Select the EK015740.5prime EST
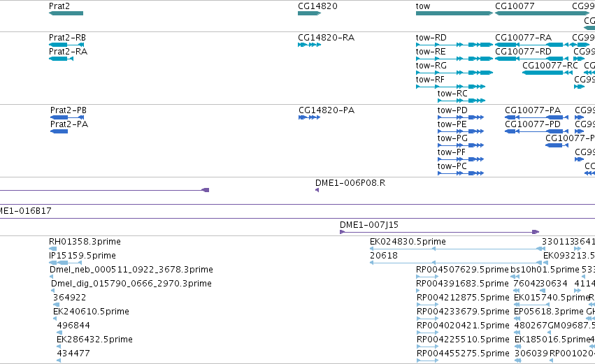Image resolution: width=595 pixels, height=364 pixels. (x=531, y=305)
